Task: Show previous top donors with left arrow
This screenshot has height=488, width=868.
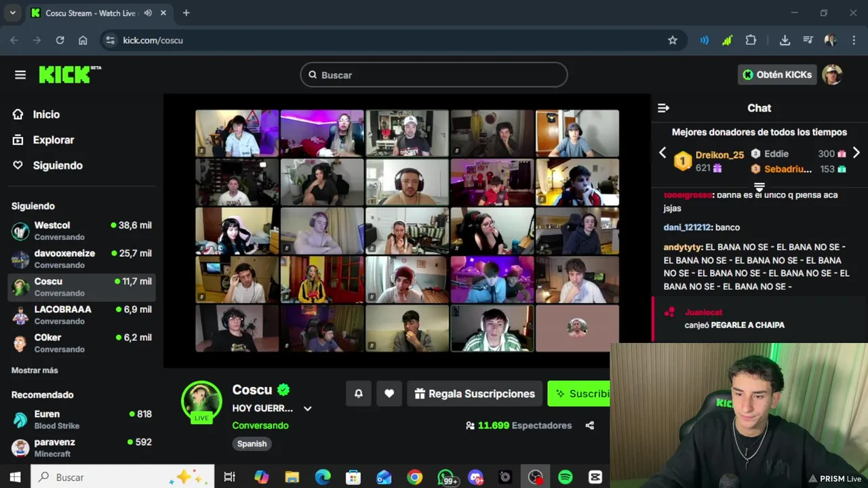Action: tap(663, 153)
